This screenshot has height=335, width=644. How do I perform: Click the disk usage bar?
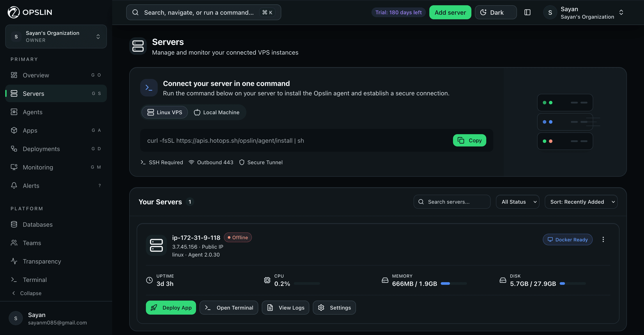click(573, 283)
